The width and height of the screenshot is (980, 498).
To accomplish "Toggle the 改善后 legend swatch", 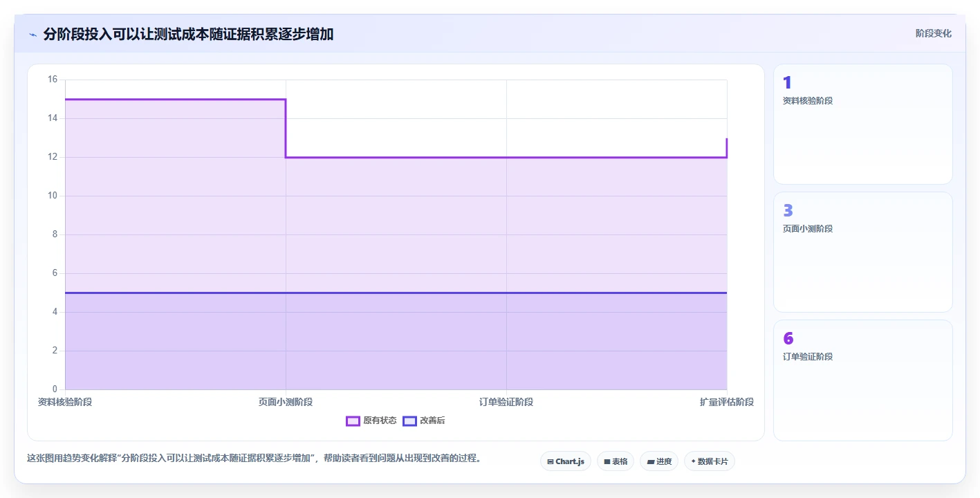I will click(409, 421).
